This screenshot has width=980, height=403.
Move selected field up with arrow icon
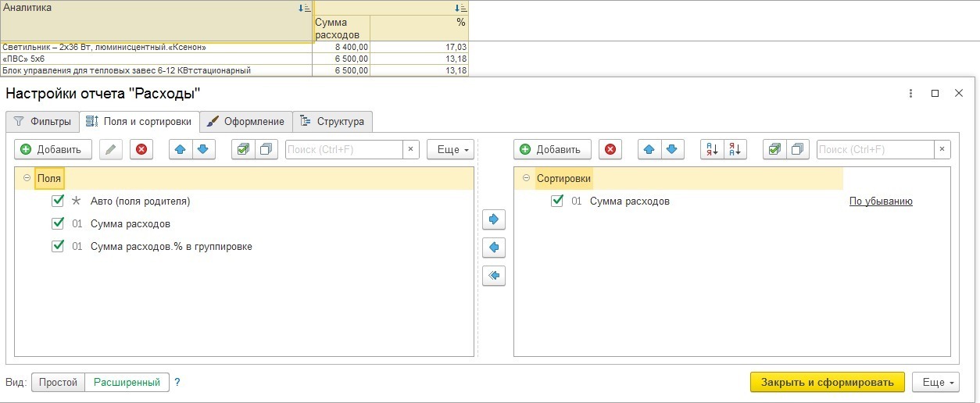coord(181,149)
